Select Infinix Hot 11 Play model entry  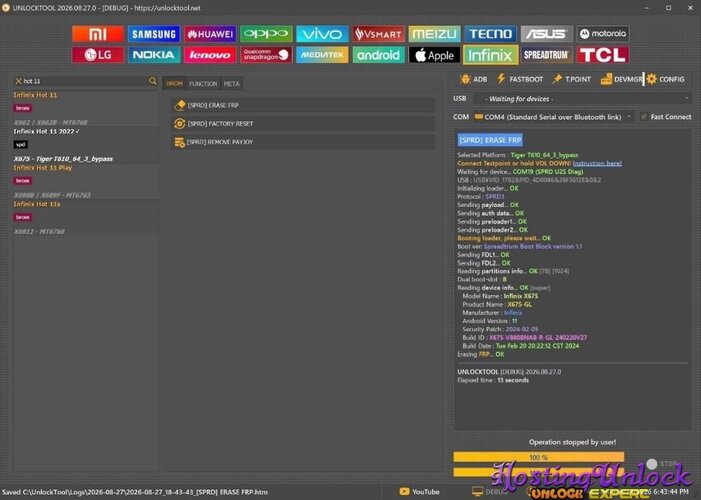click(x=85, y=182)
